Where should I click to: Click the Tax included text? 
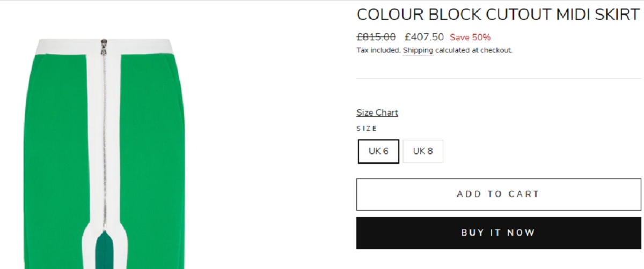point(378,50)
